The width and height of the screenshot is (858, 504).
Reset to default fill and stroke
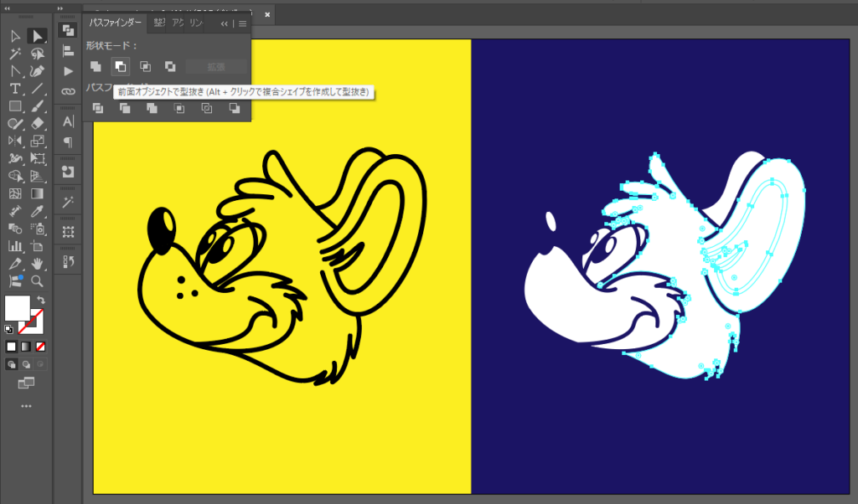pos(8,329)
